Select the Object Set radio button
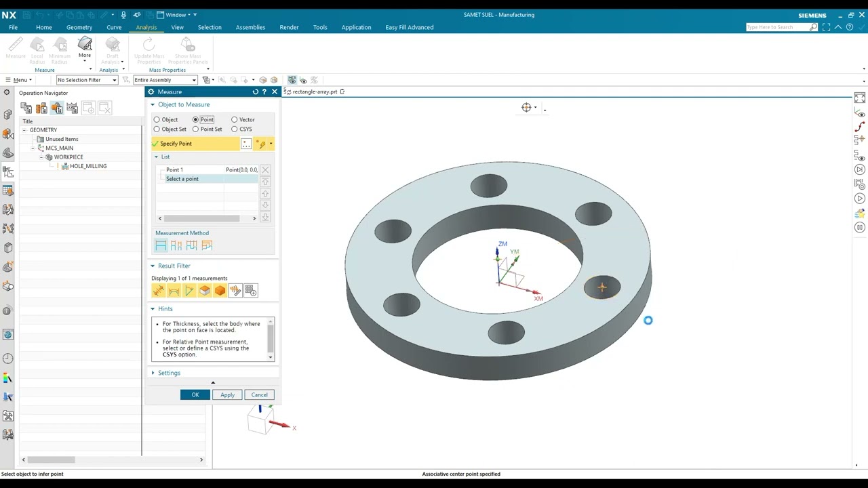Image resolution: width=868 pixels, height=488 pixels. click(x=157, y=129)
